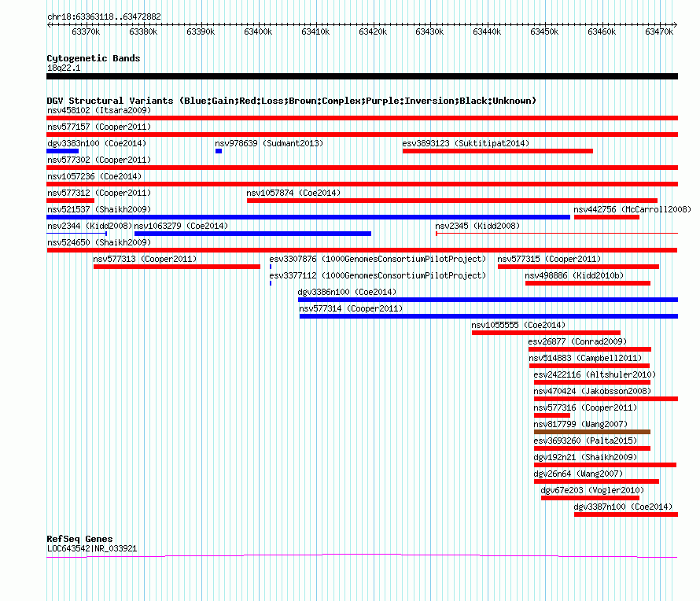Click the nsv577312 (Cooper2011) label
The width and height of the screenshot is (700, 601).
[x=99, y=193]
